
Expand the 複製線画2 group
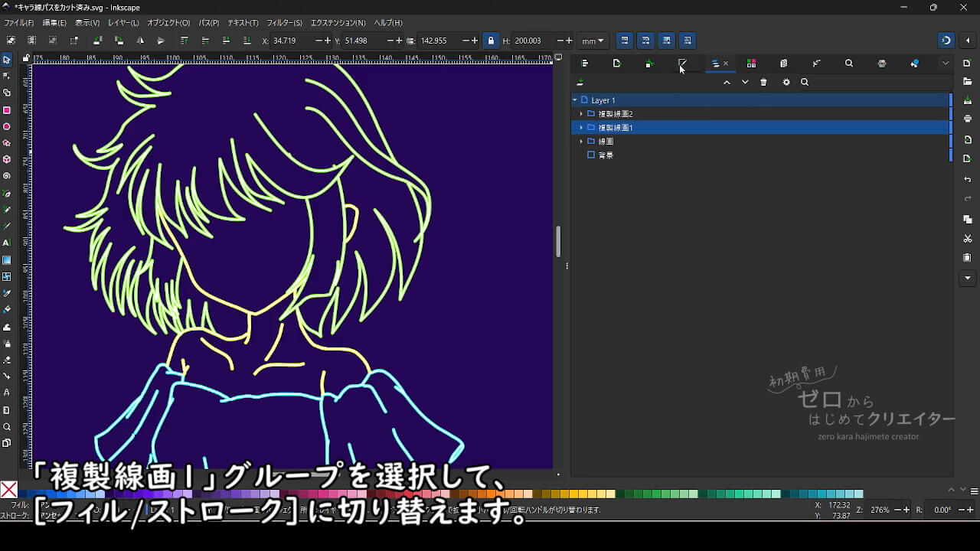581,114
